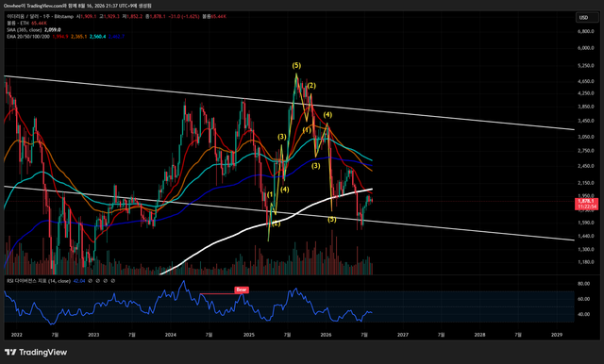Select the RSI divergence indicator (14, close) legend

(39, 281)
